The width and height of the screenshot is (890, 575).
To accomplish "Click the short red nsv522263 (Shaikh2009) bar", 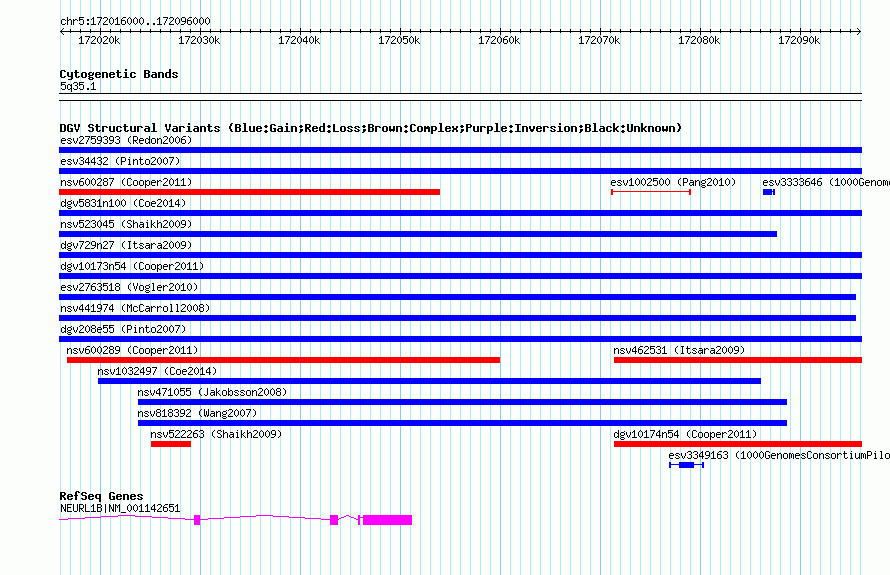I will pos(171,444).
